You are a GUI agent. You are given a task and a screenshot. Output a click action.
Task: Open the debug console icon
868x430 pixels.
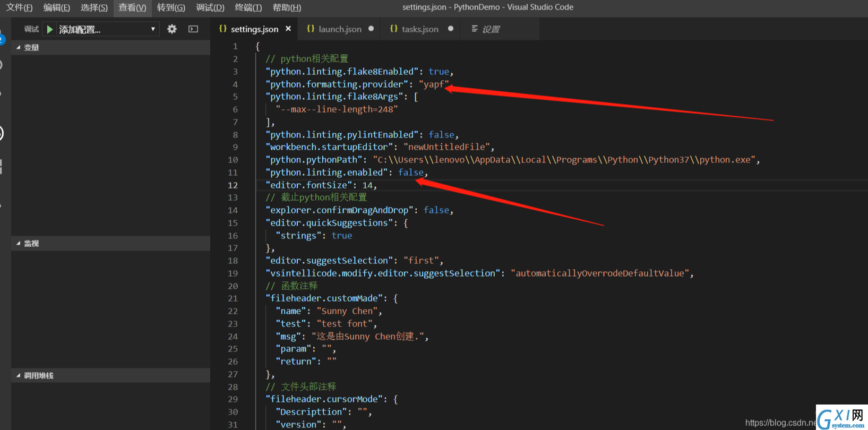193,29
